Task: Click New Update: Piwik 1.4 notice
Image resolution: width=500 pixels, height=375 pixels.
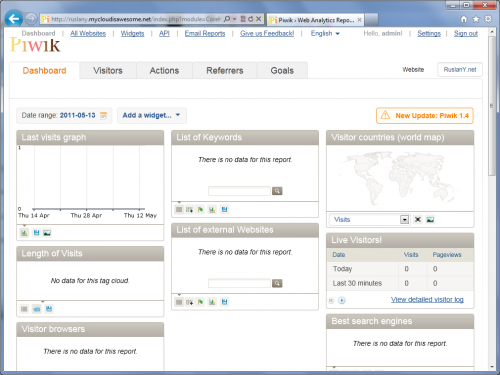Action: [x=425, y=116]
